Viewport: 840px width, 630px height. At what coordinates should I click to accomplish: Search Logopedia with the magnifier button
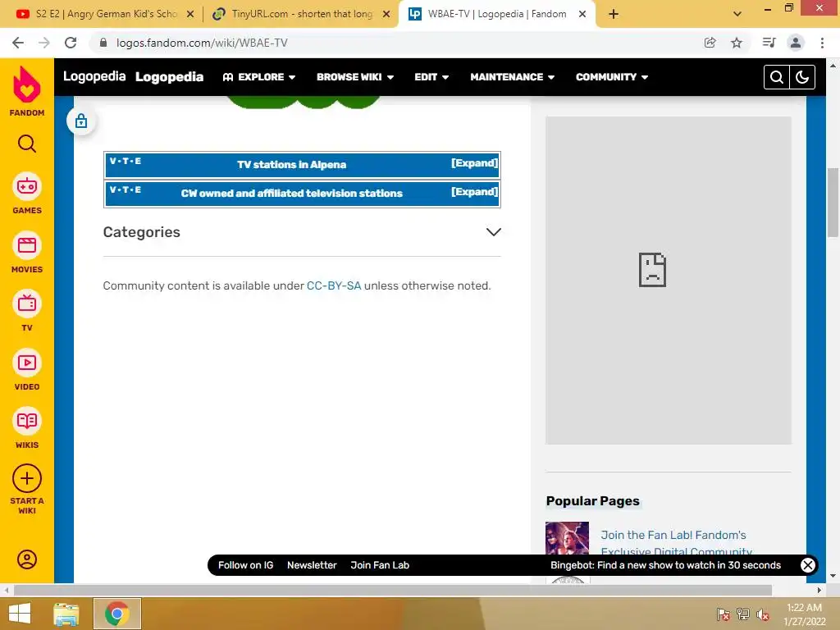click(x=776, y=77)
